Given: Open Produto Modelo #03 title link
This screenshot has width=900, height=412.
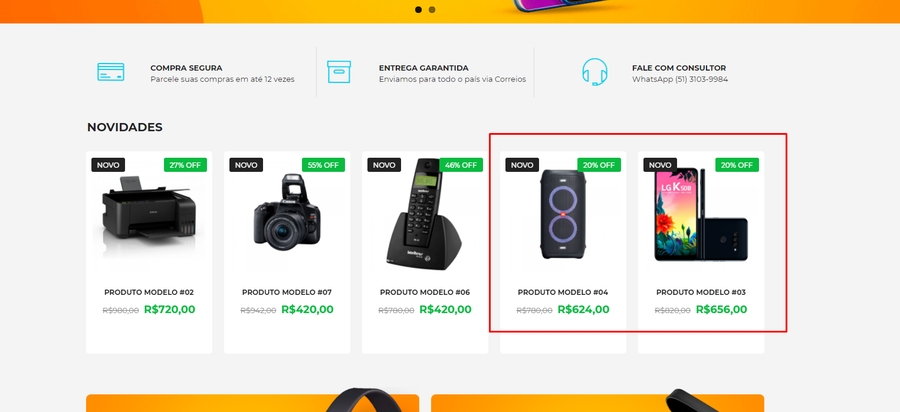Looking at the screenshot, I should click(701, 292).
